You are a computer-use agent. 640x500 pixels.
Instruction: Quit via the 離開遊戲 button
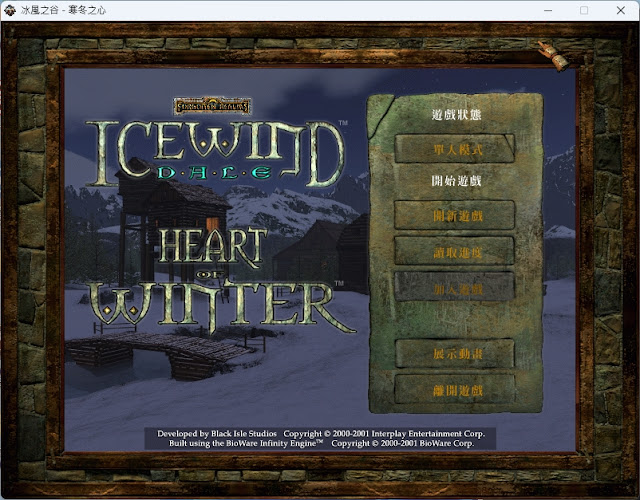[x=454, y=390]
